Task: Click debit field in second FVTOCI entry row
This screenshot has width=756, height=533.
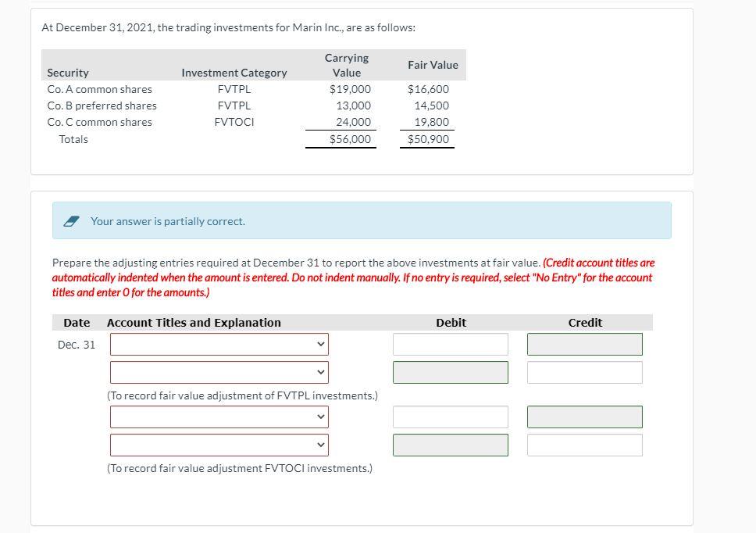Action: coord(451,445)
